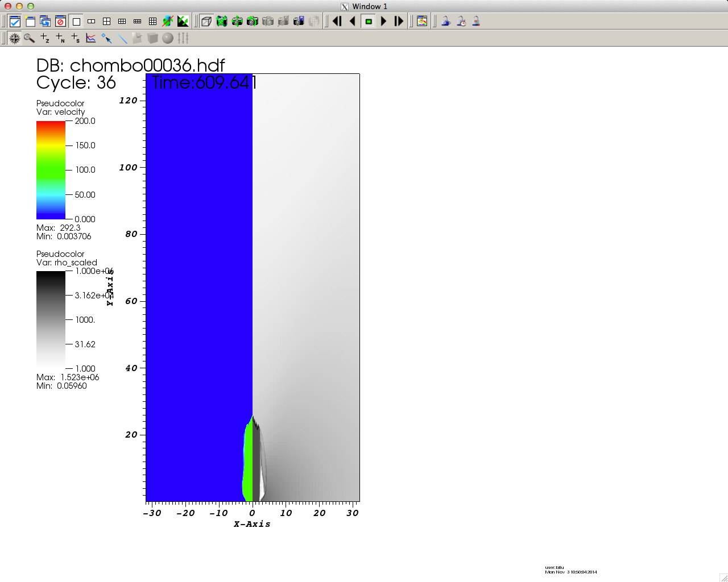Play the animation in reverse
Image resolution: width=728 pixels, height=582 pixels.
point(353,22)
